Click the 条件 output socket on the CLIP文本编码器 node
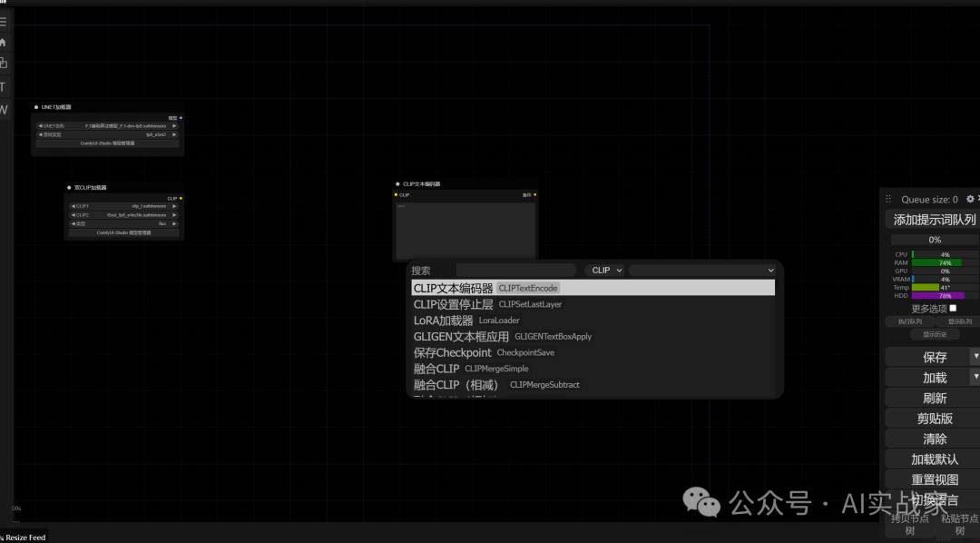Image resolution: width=980 pixels, height=543 pixels. point(535,194)
